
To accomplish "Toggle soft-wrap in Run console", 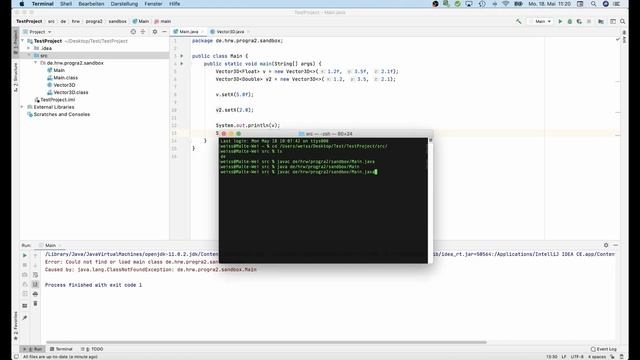I will [x=35, y=275].
